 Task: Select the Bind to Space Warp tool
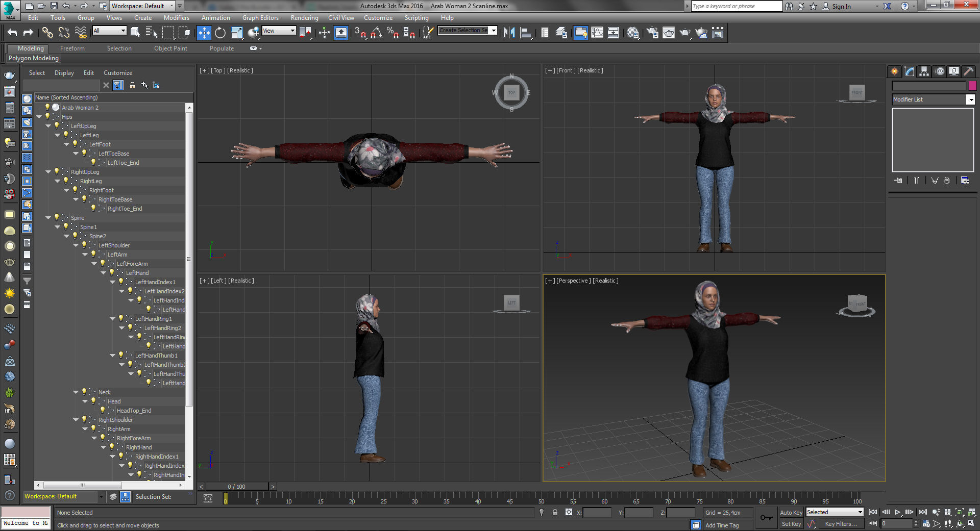(x=81, y=33)
